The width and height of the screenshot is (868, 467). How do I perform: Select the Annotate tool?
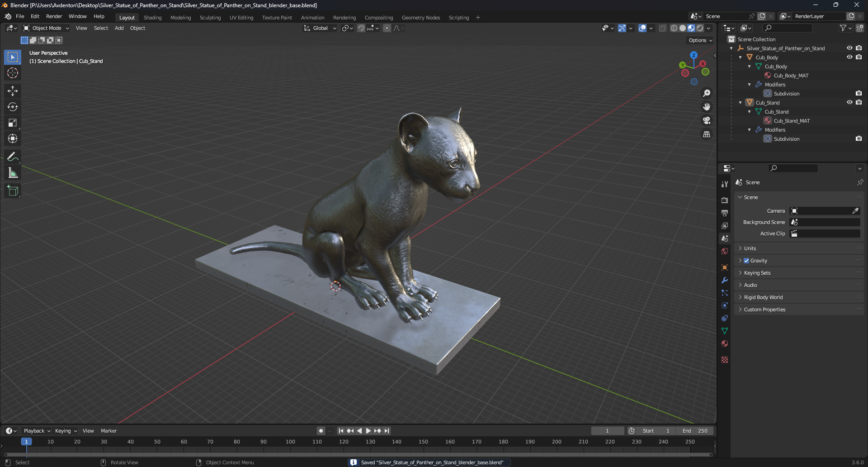pos(13,157)
